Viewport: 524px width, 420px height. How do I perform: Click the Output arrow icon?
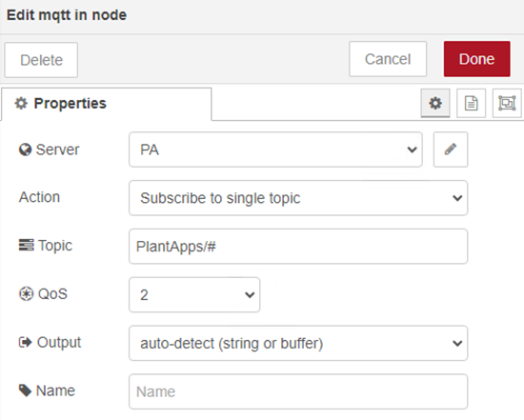coord(26,343)
